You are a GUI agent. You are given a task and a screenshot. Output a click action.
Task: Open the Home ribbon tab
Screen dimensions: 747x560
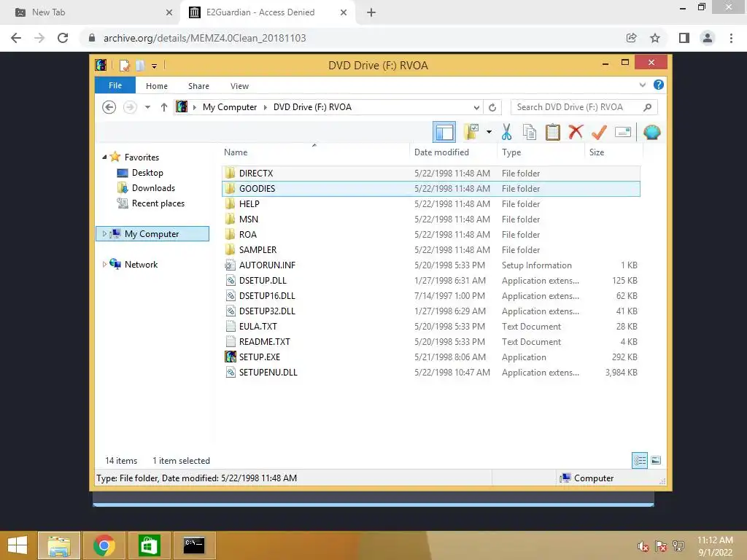pyautogui.click(x=157, y=86)
